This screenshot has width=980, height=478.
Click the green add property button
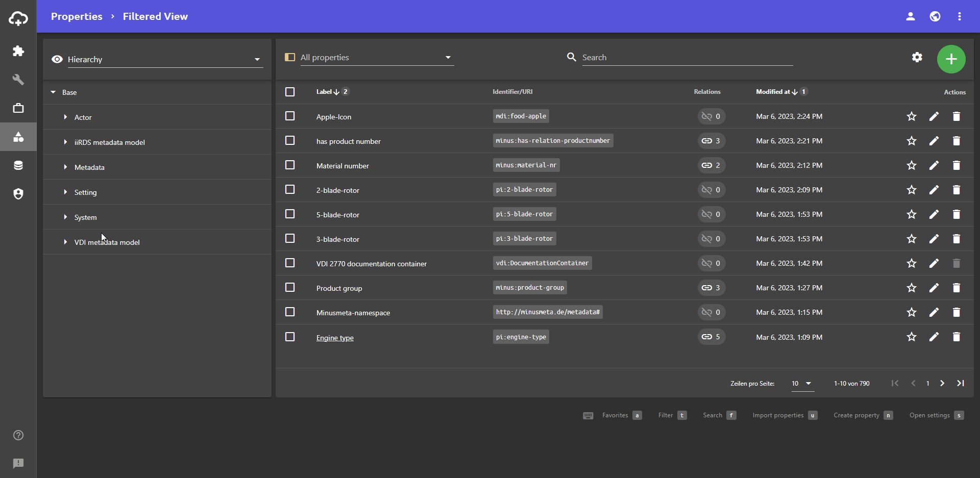tap(951, 59)
